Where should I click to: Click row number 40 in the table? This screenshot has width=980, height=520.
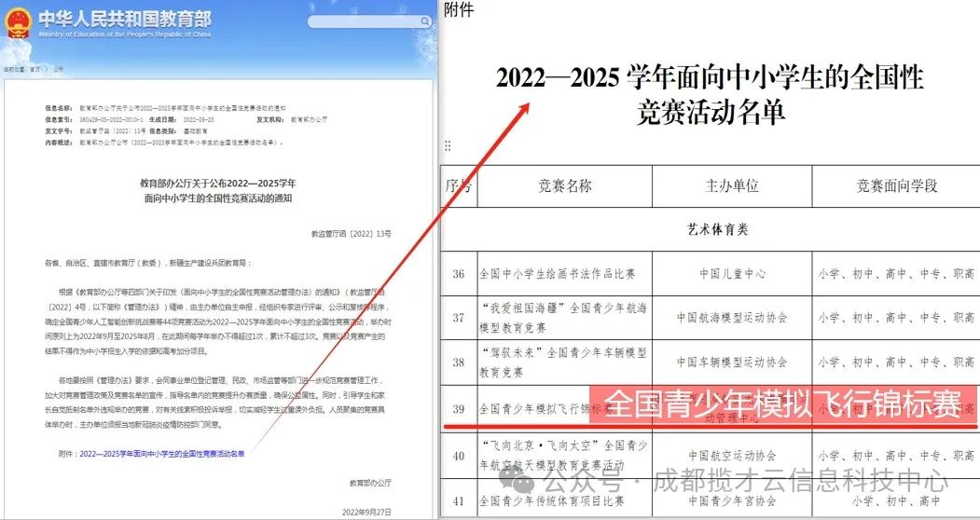point(459,456)
